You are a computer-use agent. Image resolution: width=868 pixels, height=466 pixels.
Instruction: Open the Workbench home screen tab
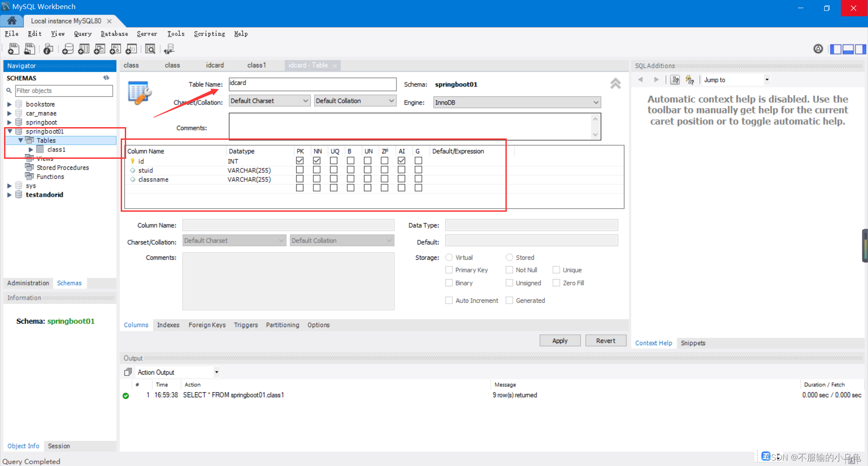12,21
